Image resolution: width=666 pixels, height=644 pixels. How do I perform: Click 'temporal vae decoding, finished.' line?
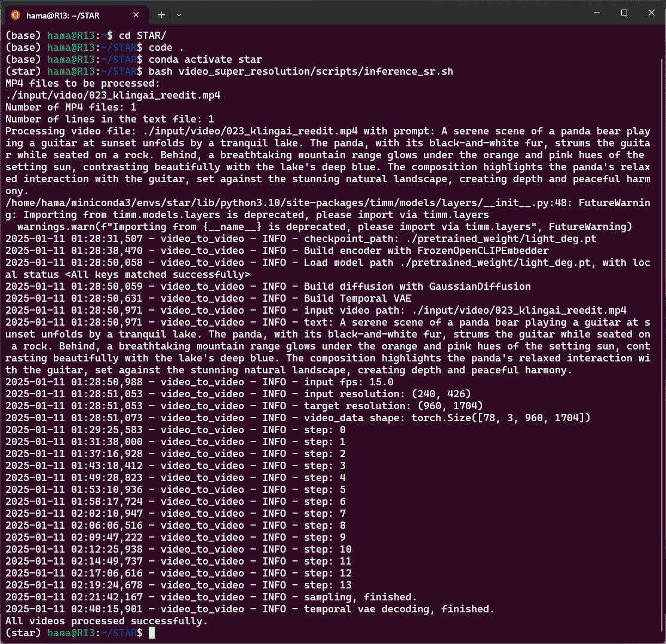pyautogui.click(x=250, y=609)
